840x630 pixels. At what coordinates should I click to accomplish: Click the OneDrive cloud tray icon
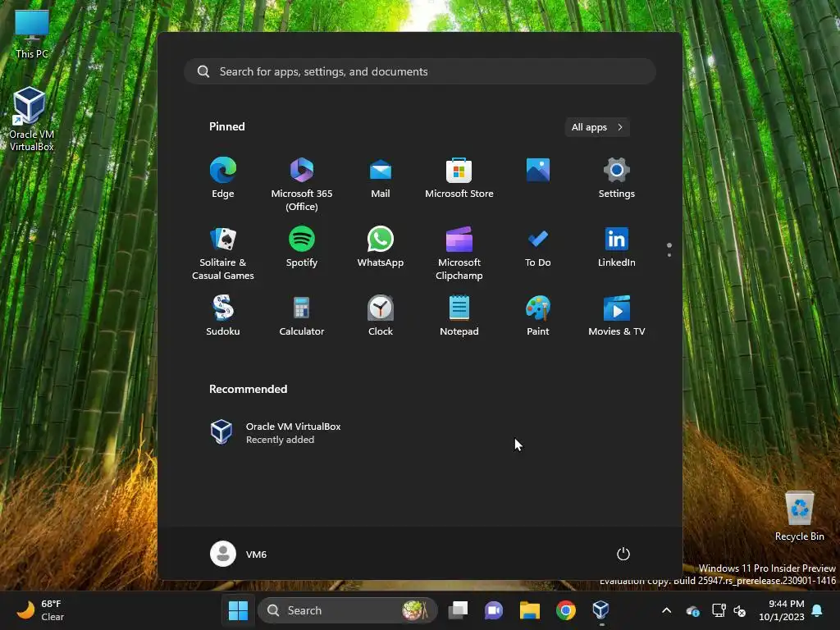point(692,610)
